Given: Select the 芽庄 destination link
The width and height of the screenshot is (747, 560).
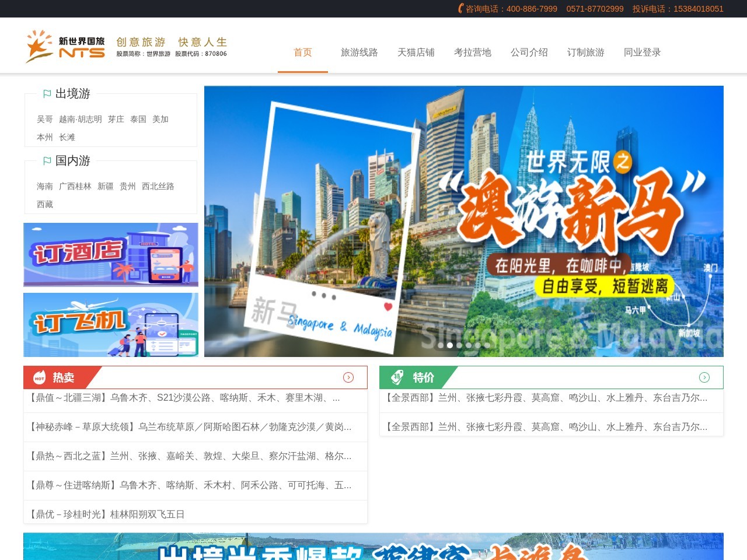Looking at the screenshot, I should (x=116, y=119).
